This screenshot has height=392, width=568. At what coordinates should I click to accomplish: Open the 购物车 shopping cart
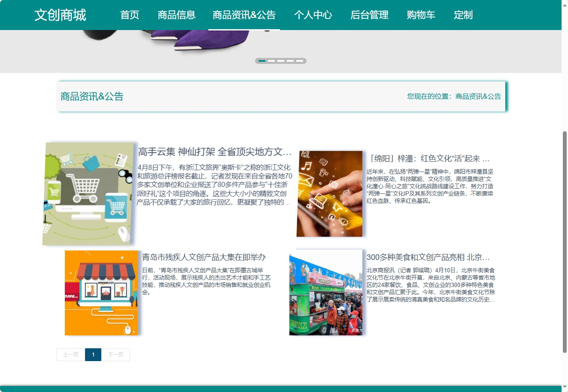pyautogui.click(x=420, y=15)
